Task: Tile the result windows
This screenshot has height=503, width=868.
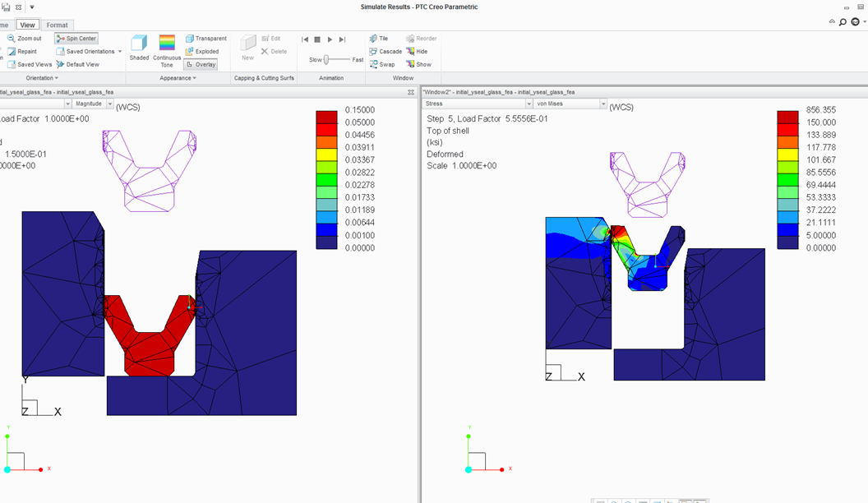Action: (379, 38)
